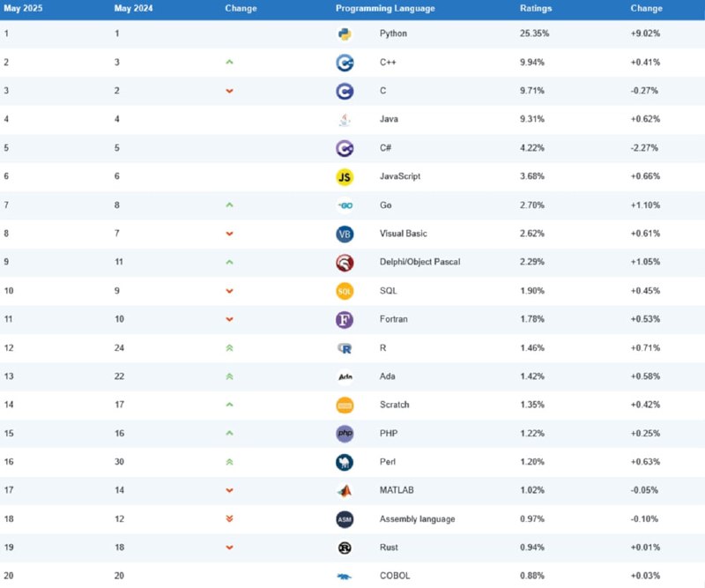This screenshot has width=705, height=588.
Task: Click the orange SQL icon
Action: [x=345, y=291]
